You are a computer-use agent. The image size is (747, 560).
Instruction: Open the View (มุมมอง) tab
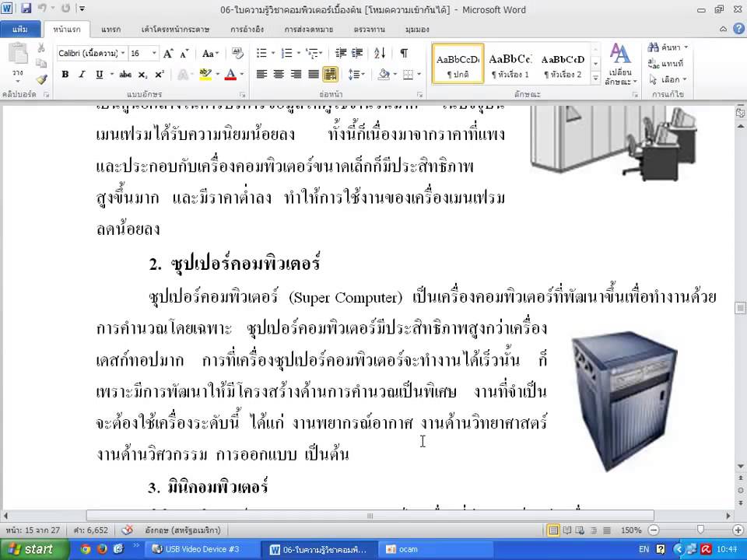[x=417, y=29]
